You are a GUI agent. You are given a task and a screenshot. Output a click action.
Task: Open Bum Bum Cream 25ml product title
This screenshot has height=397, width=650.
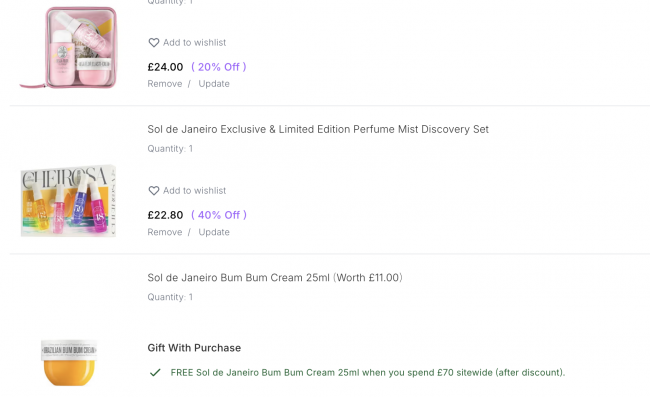coord(275,278)
